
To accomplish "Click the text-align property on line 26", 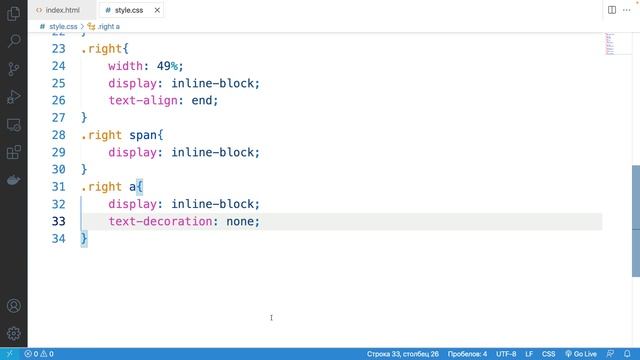I will pyautogui.click(x=143, y=100).
